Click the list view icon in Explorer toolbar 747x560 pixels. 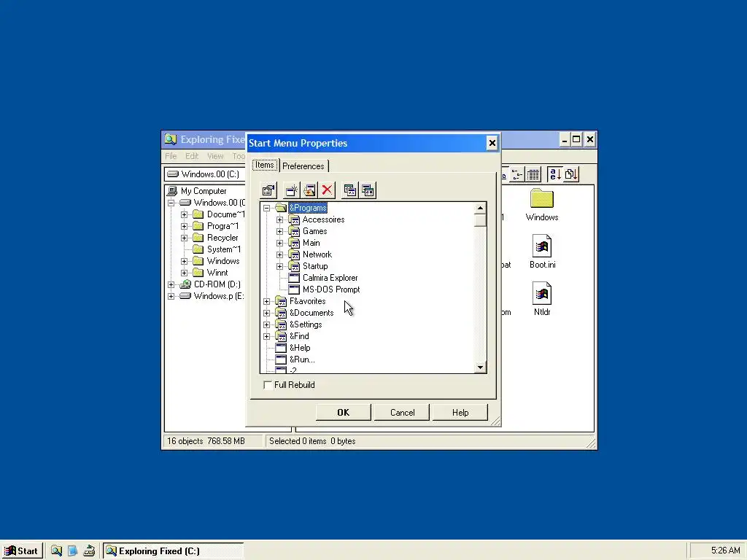[x=517, y=174]
